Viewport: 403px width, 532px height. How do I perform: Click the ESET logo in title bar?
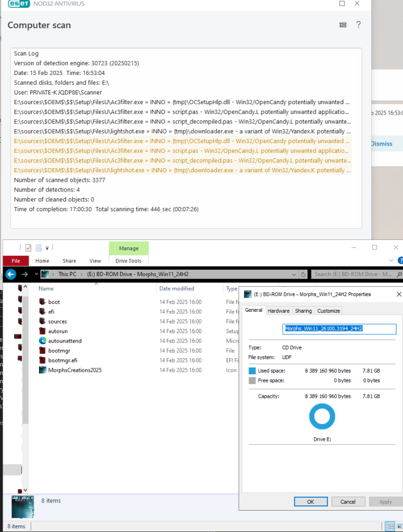click(19, 4)
